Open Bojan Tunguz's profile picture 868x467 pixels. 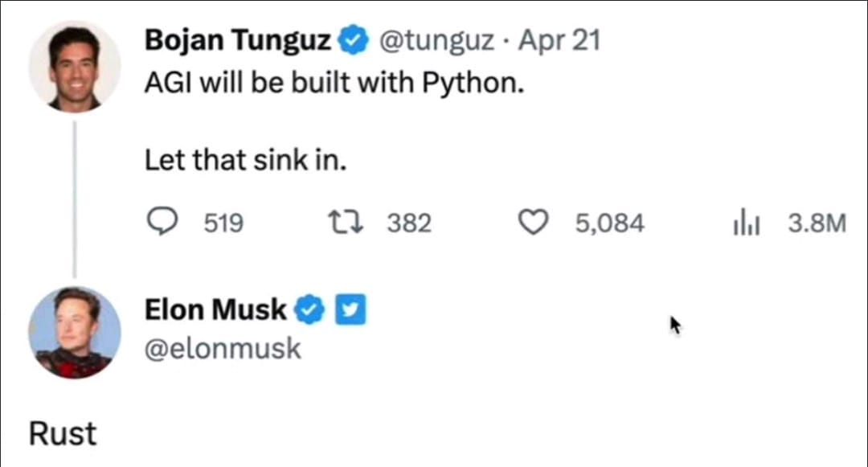point(75,67)
